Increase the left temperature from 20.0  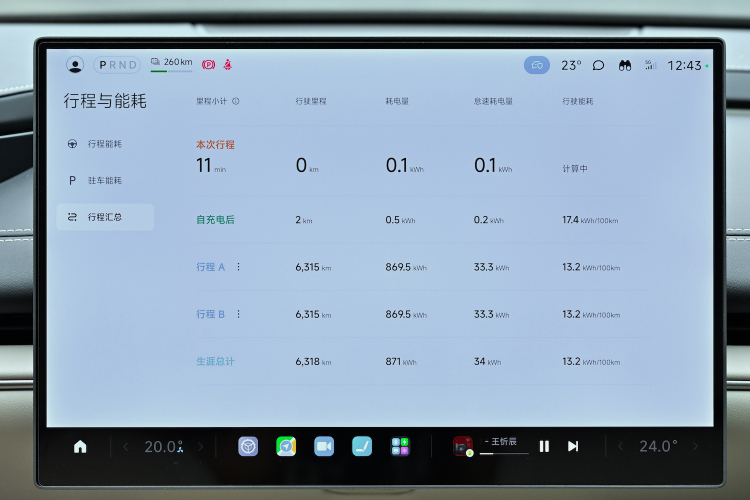[x=201, y=447]
